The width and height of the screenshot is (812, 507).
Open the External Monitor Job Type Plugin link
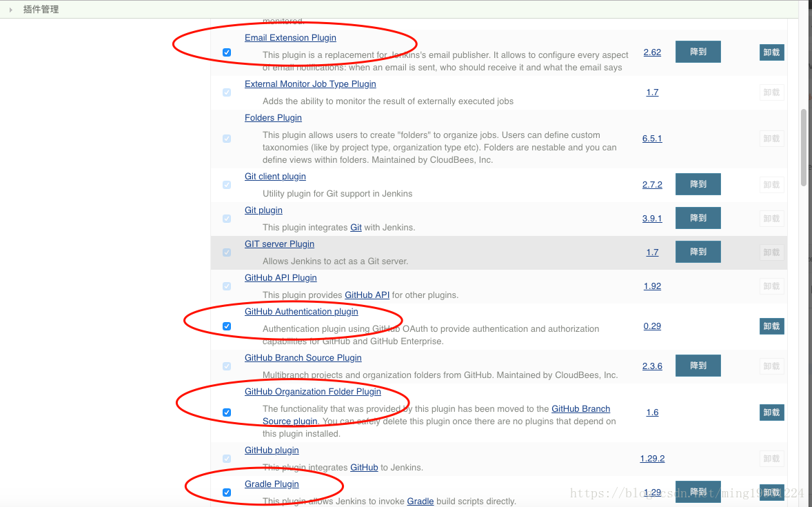click(310, 84)
